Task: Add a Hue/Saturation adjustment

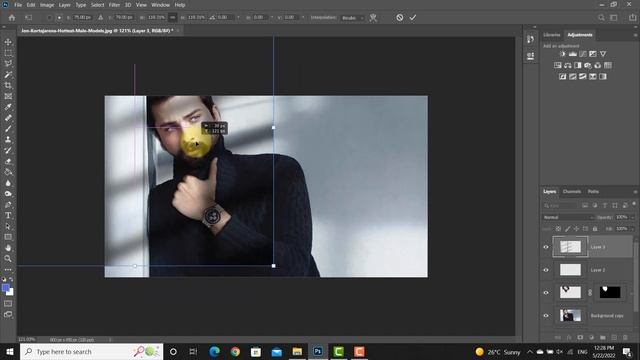Action: (x=558, y=65)
